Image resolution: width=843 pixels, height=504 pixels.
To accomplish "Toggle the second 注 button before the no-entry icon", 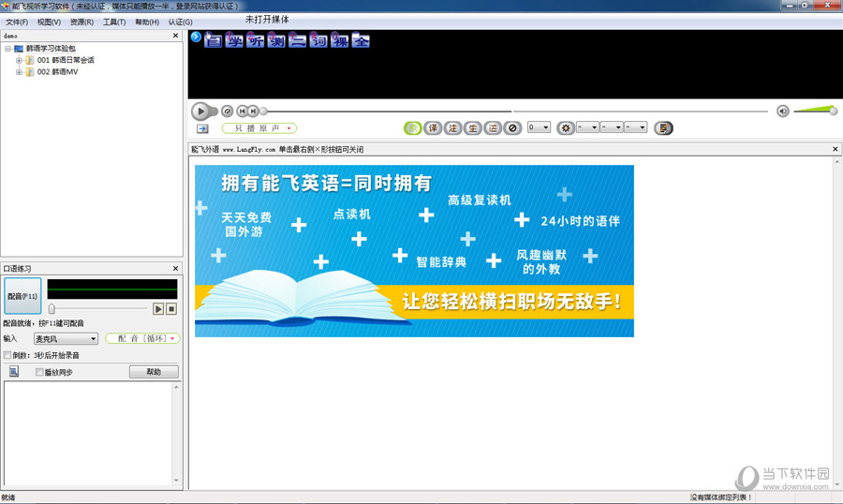I will 493,128.
